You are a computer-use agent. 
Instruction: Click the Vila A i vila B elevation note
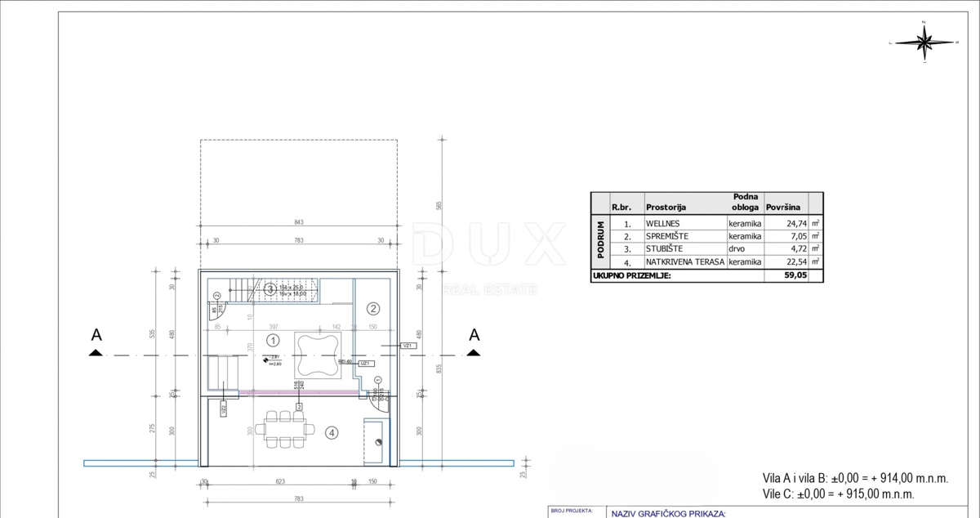[x=855, y=479]
